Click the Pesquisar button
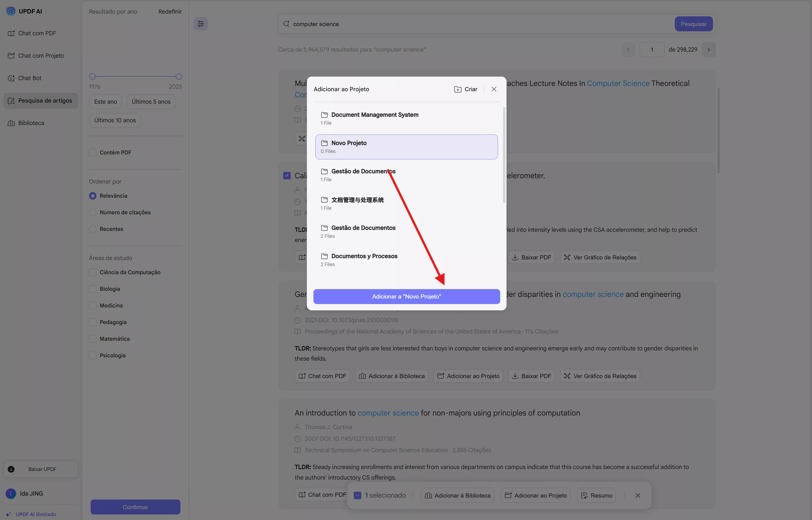The height and width of the screenshot is (520, 812). click(694, 24)
